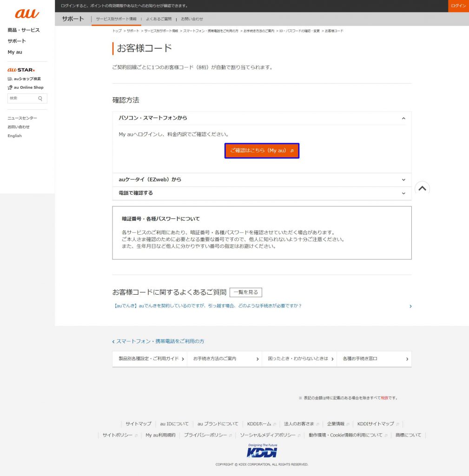Click the ご確認はこちら（My au） button
Image resolution: width=469 pixels, height=476 pixels.
coord(262,151)
